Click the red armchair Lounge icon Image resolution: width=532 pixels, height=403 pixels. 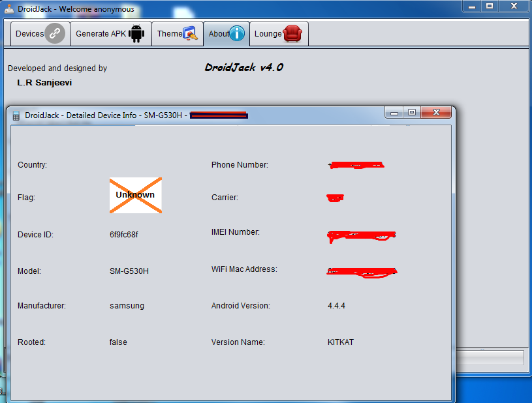point(292,33)
